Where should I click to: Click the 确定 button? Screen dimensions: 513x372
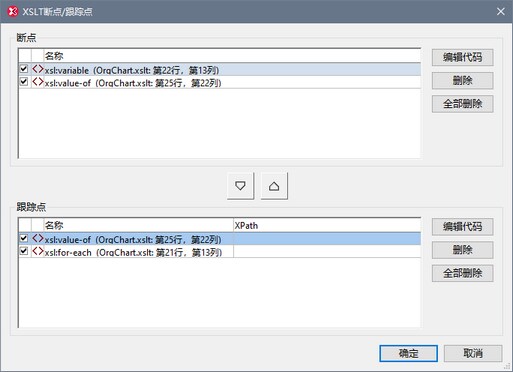pos(408,353)
